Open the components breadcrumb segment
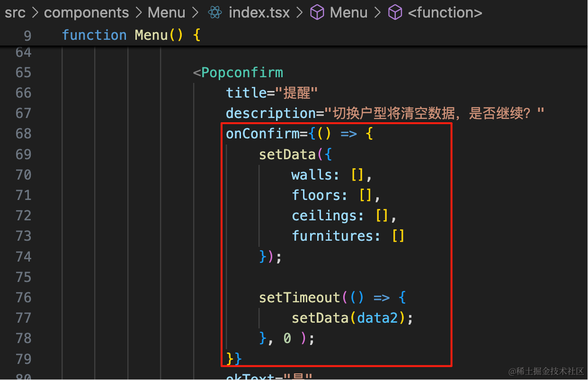Screen dimensions: 588x380 87,13
